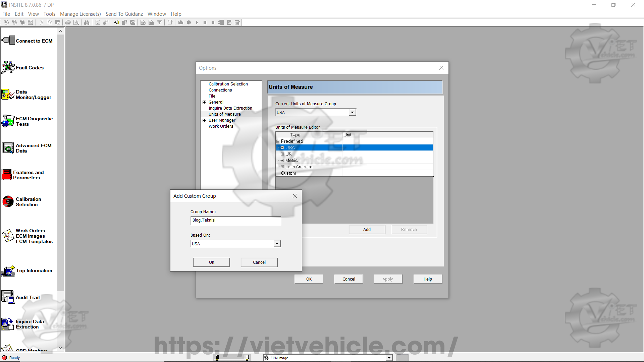The height and width of the screenshot is (362, 644).
Task: Open Fault Codes from the sidebar
Action: coord(8,67)
